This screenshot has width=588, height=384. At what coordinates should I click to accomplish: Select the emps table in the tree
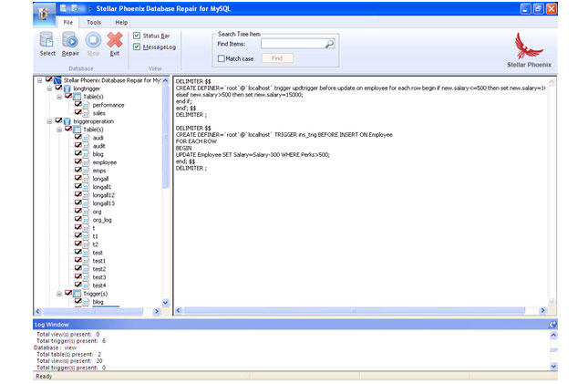(x=99, y=171)
